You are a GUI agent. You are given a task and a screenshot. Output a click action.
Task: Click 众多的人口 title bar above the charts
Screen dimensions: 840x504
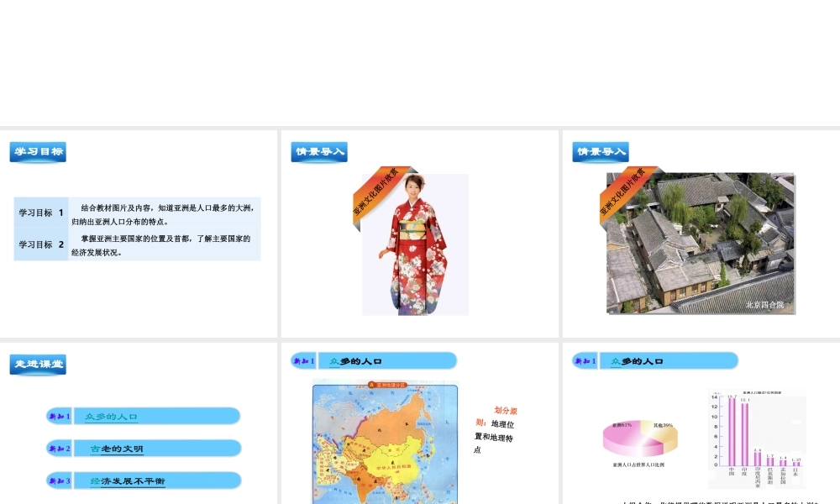(669, 361)
